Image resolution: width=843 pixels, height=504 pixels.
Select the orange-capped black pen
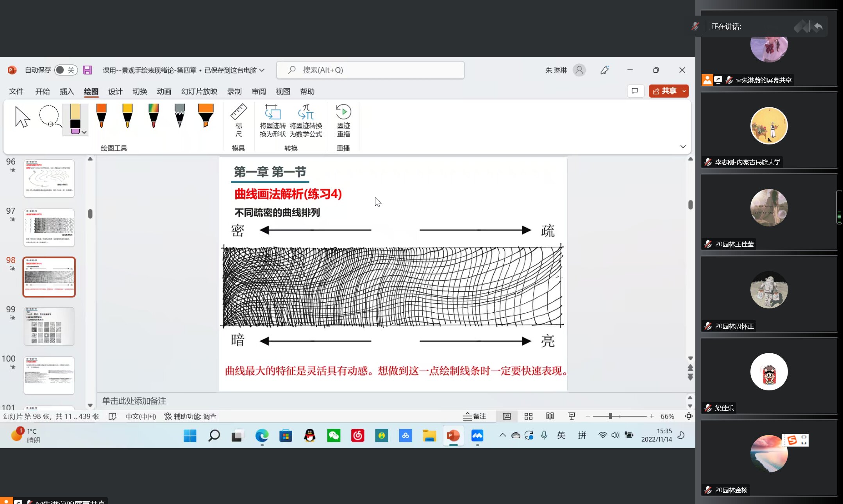pyautogui.click(x=101, y=116)
